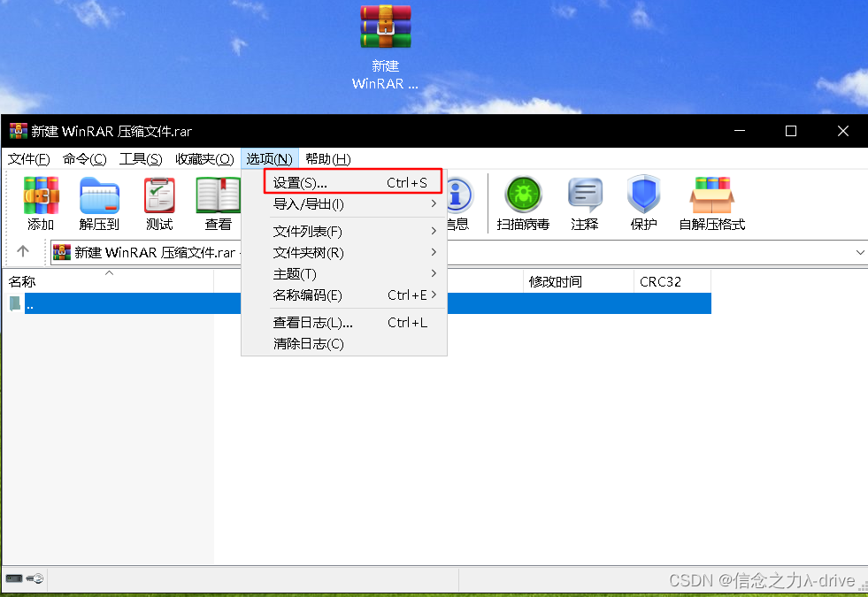Open the 收藏夹(O) menu
This screenshot has height=597, width=868.
click(204, 159)
